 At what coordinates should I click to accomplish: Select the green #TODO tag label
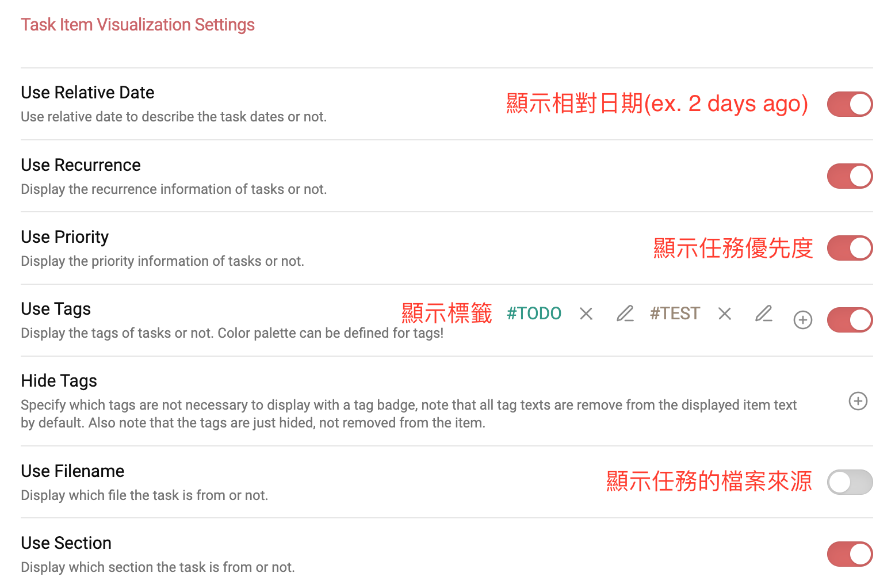coord(533,314)
